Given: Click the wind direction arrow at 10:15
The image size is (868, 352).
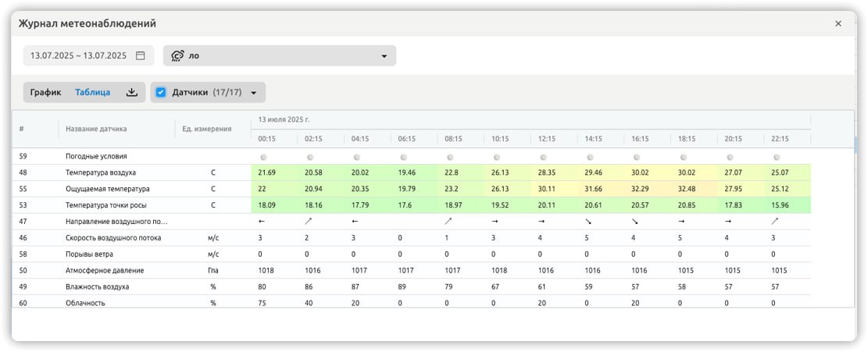Looking at the screenshot, I should click(495, 221).
